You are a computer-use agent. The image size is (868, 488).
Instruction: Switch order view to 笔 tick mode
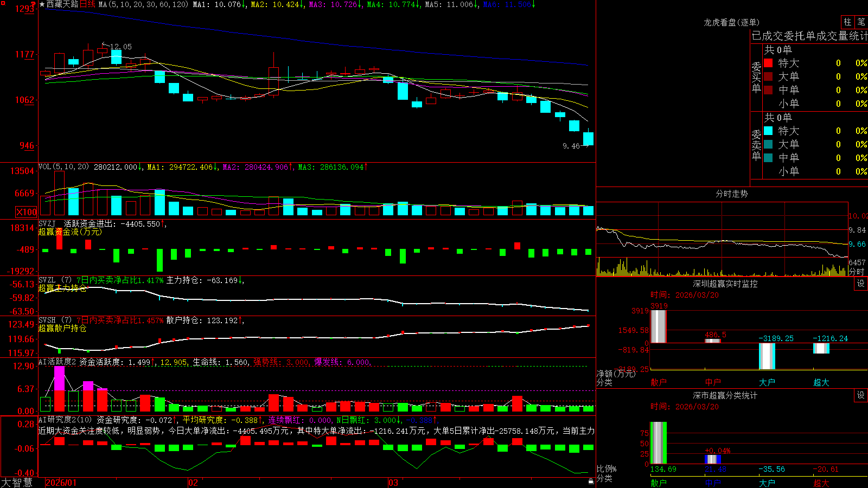coord(861,22)
